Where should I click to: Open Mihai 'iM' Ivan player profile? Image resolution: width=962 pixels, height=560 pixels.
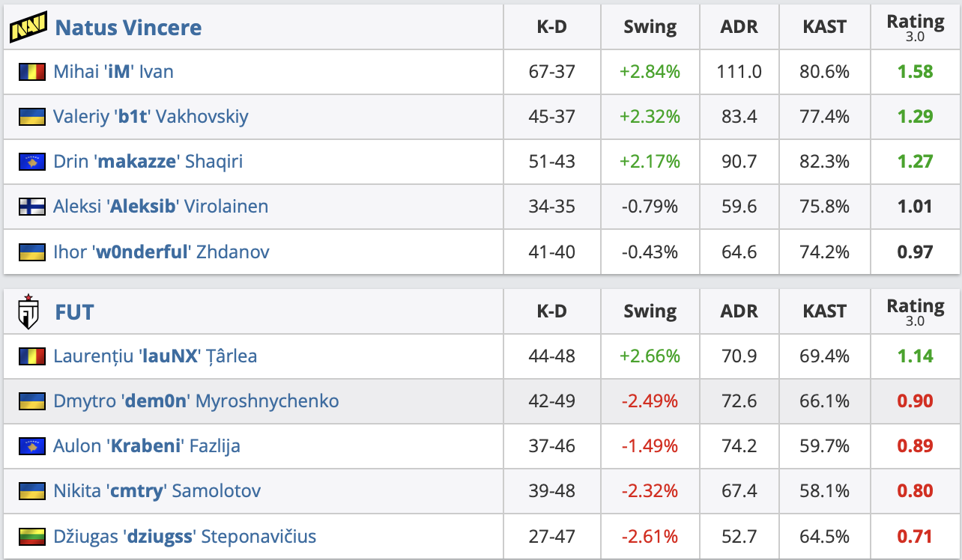(113, 72)
